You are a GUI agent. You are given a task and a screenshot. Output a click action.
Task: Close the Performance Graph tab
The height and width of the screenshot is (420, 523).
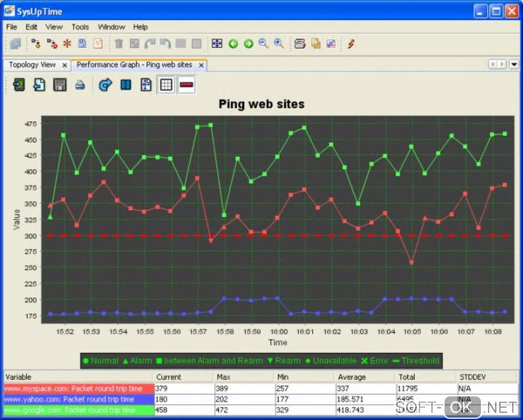pos(201,65)
